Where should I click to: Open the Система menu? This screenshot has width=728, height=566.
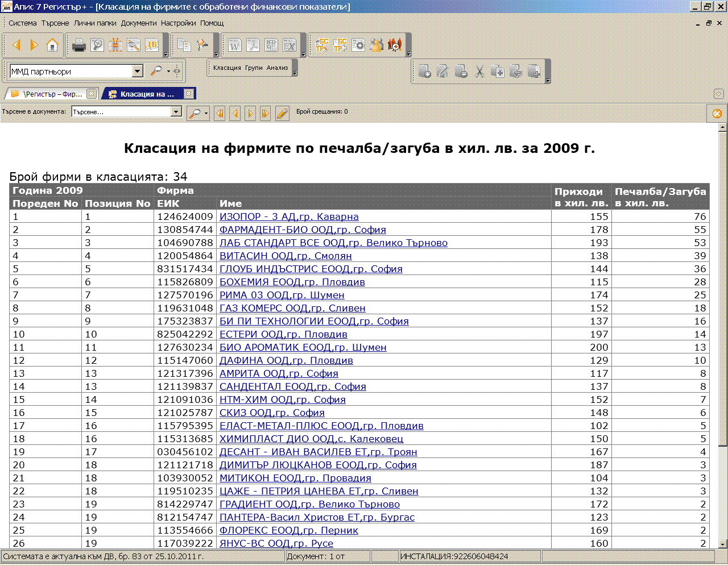tap(22, 23)
